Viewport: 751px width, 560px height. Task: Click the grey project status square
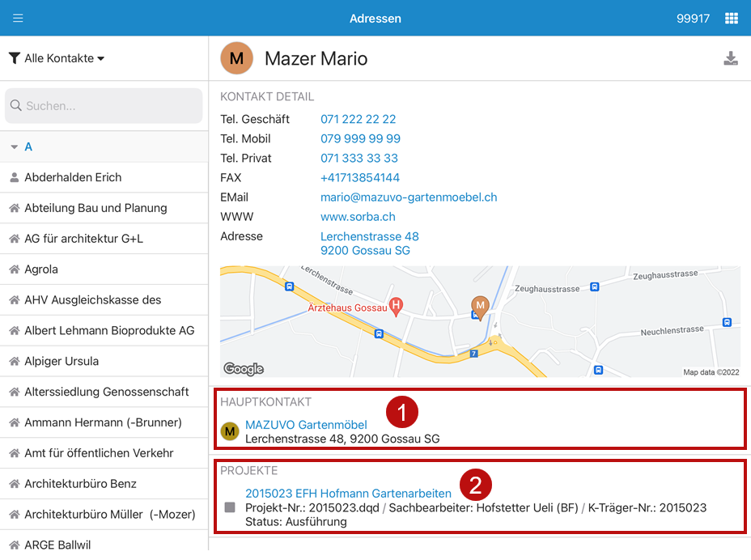(230, 507)
